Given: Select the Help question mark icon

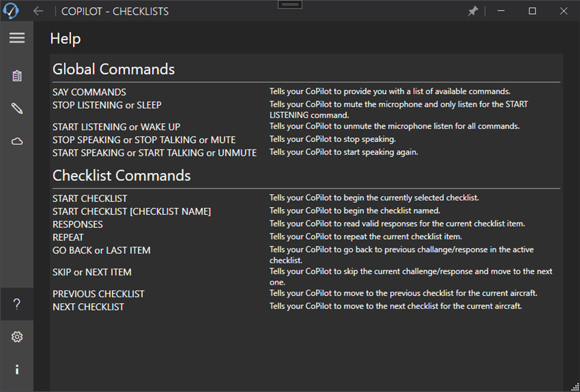Looking at the screenshot, I should (17, 303).
